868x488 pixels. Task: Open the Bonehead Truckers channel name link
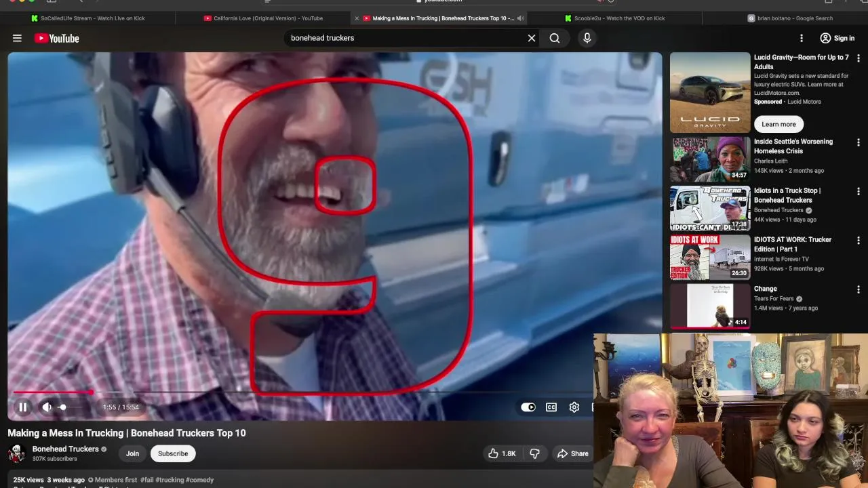click(66, 449)
